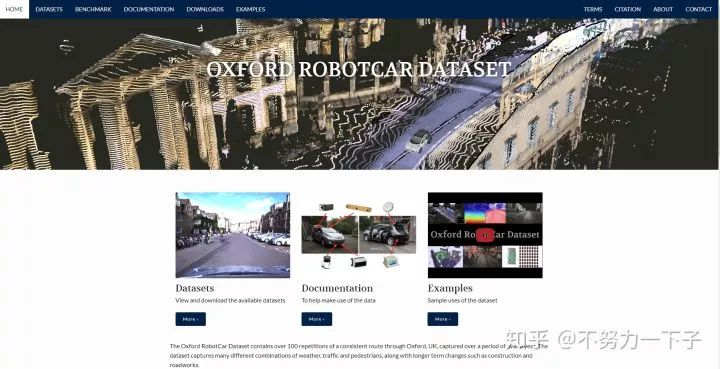Image resolution: width=720 pixels, height=369 pixels.
Task: Click the More button under Documentation
Action: (x=316, y=319)
